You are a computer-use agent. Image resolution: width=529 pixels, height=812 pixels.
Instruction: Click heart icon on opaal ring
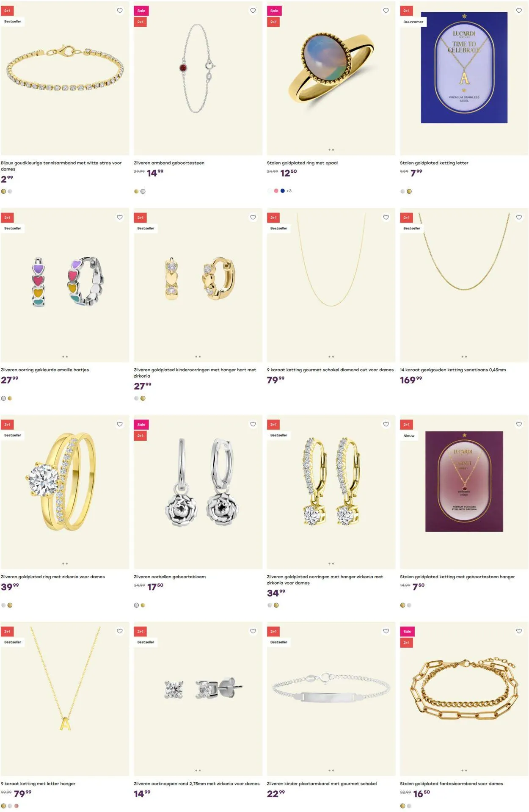click(386, 11)
